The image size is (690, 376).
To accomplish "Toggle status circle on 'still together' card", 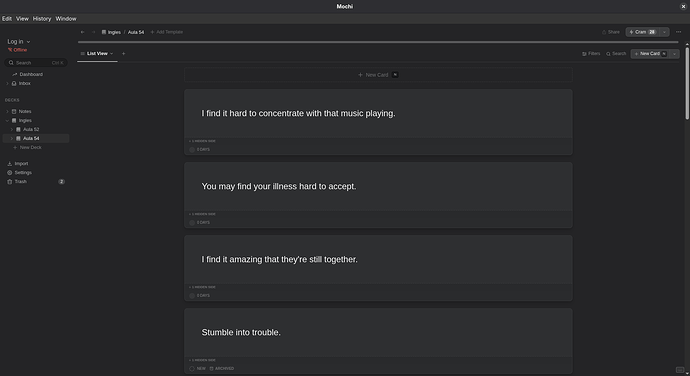I will tap(192, 296).
